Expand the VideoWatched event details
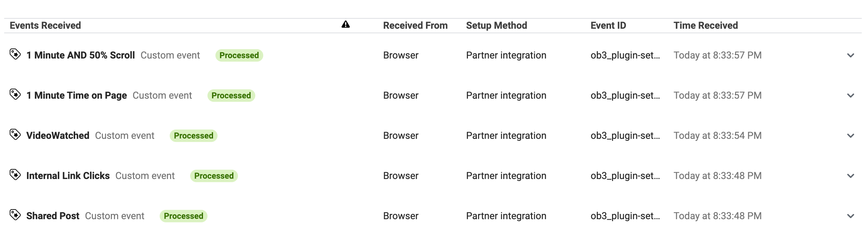The width and height of the screenshot is (868, 241). [x=850, y=136]
